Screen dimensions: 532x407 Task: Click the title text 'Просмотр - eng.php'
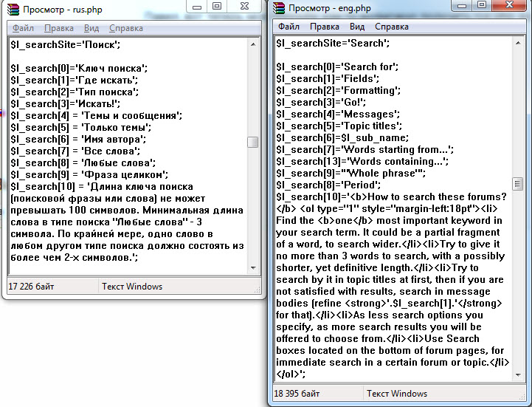[x=329, y=8]
